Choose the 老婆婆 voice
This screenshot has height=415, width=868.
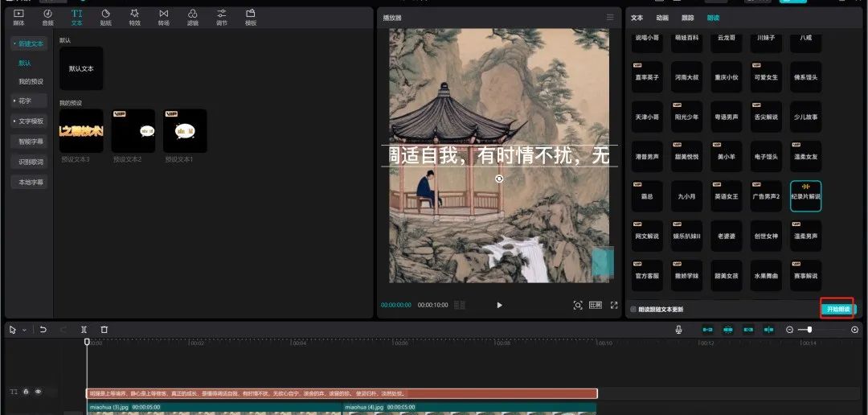tap(727, 236)
